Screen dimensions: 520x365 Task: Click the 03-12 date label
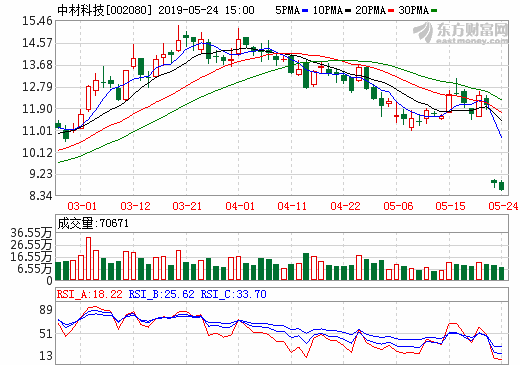(135, 206)
